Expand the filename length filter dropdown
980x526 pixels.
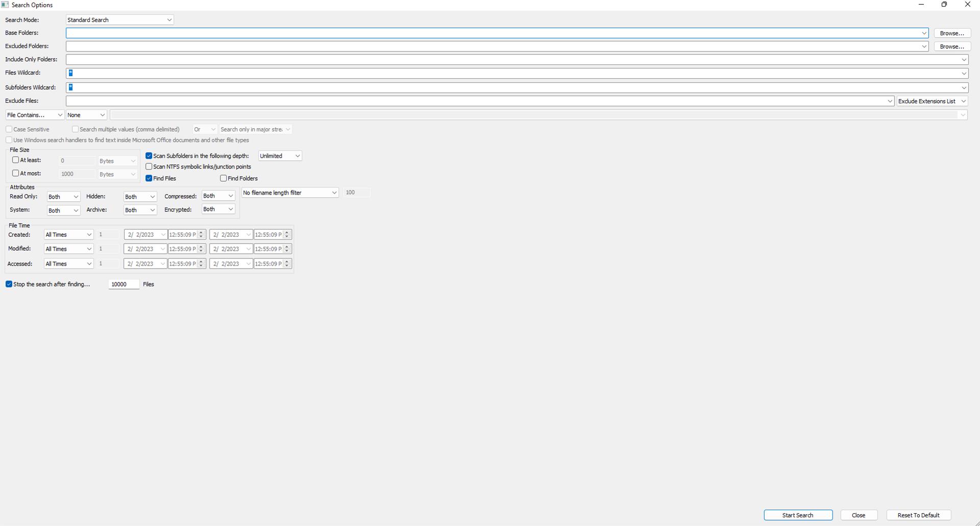[290, 193]
